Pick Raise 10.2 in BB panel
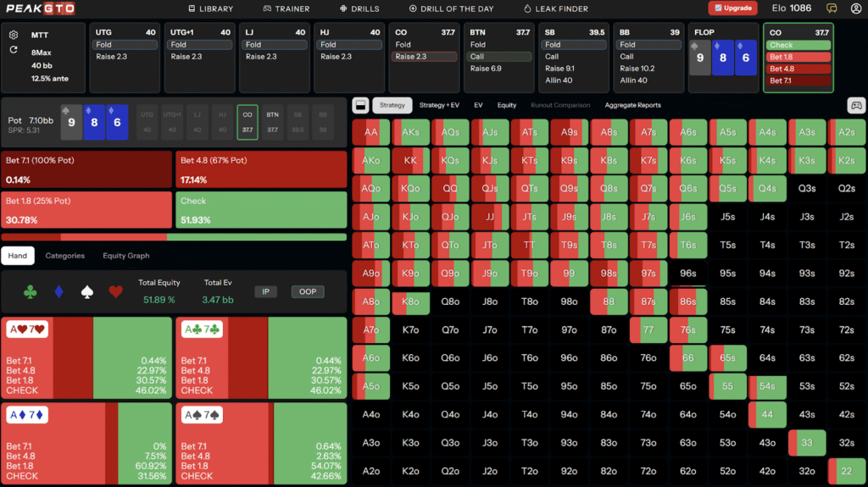Viewport: 868px width, 487px height. pos(635,69)
